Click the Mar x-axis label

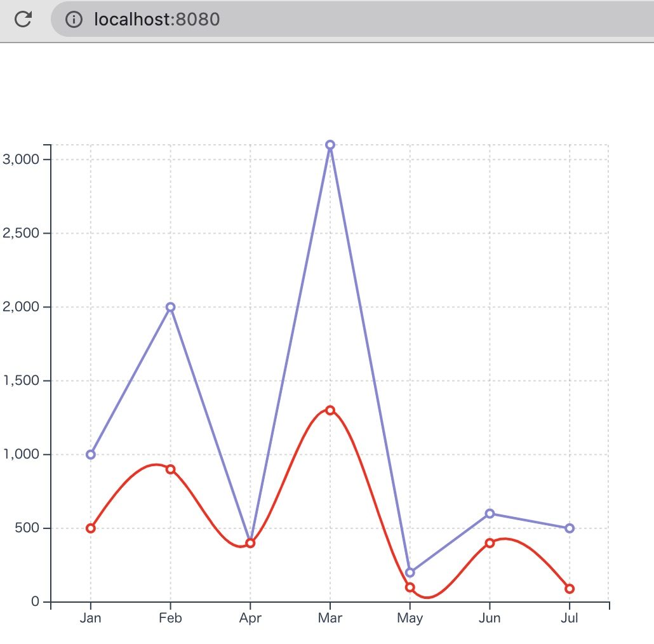tap(330, 619)
